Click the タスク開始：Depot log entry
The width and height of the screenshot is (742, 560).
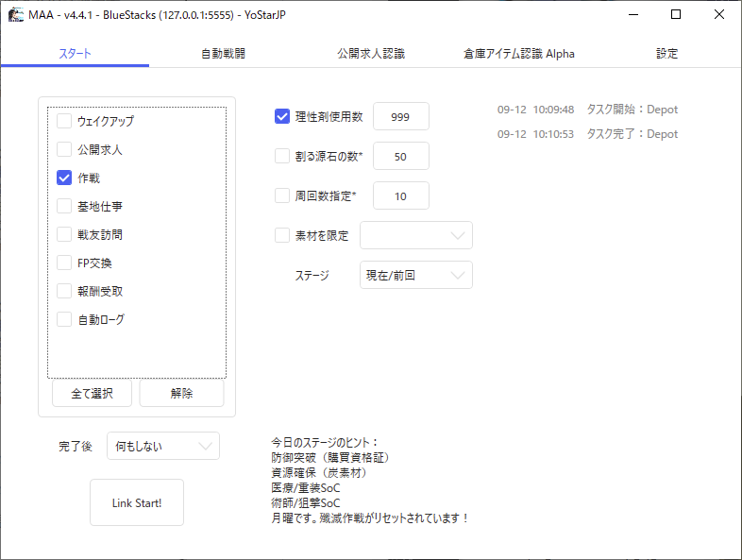click(x=587, y=110)
